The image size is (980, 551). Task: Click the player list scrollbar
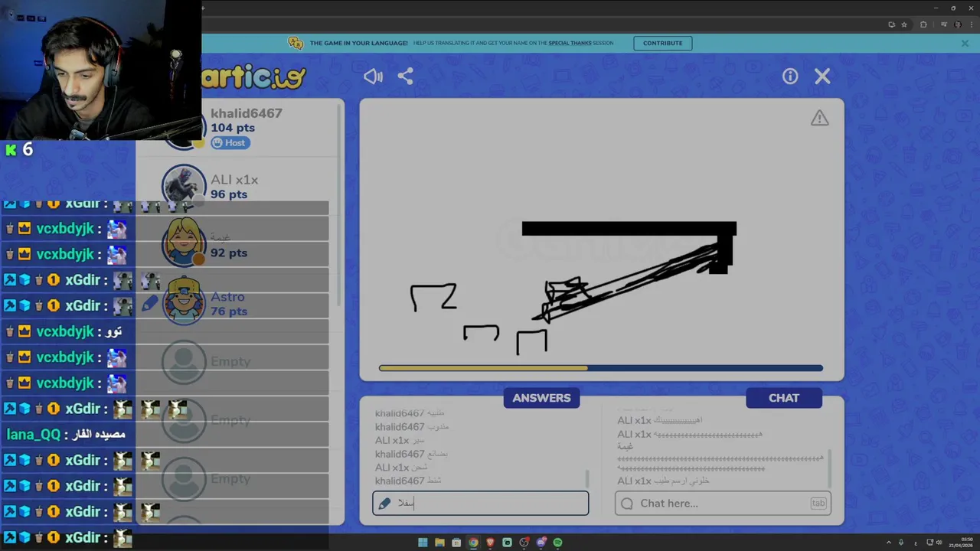coord(340,207)
